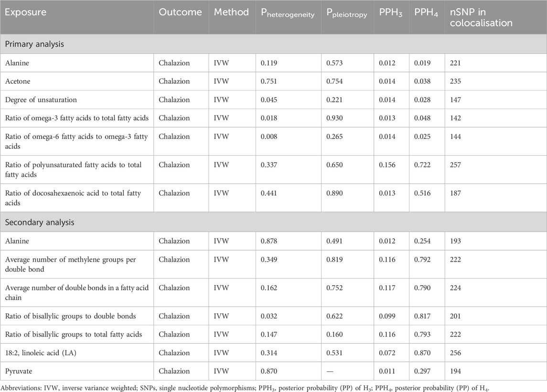Click the dash in Pyruvate pleiotropy cell
Image resolution: width=547 pixels, height=392 pixels.
(330, 371)
